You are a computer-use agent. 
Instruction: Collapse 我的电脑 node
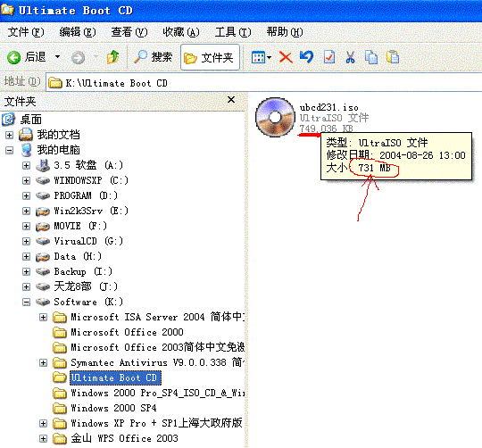click(x=9, y=151)
